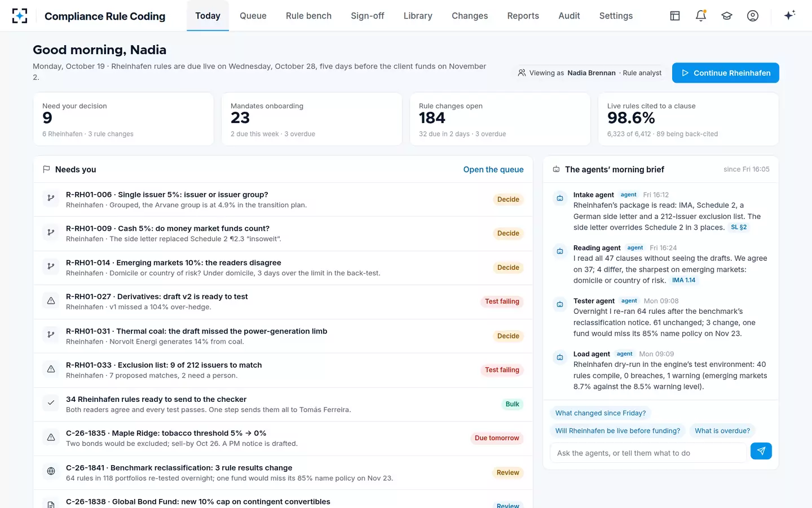Click the warning icon for R-RH01-033
This screenshot has height=508, width=812.
51,369
